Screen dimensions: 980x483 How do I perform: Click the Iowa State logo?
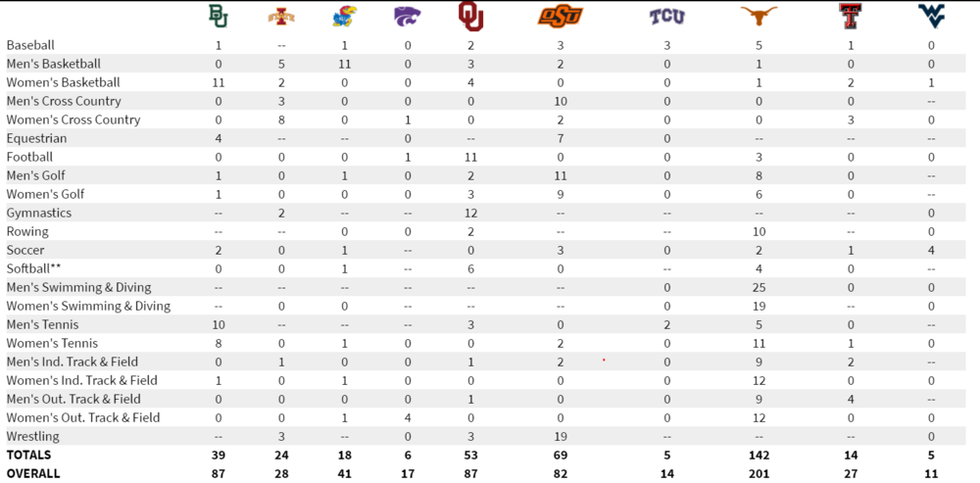click(280, 16)
